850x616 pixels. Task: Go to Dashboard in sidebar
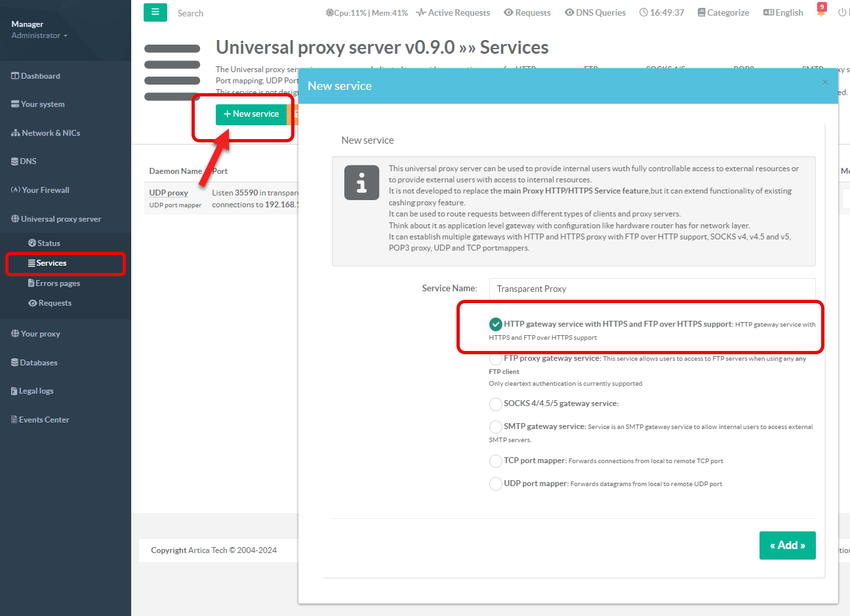pyautogui.click(x=40, y=76)
